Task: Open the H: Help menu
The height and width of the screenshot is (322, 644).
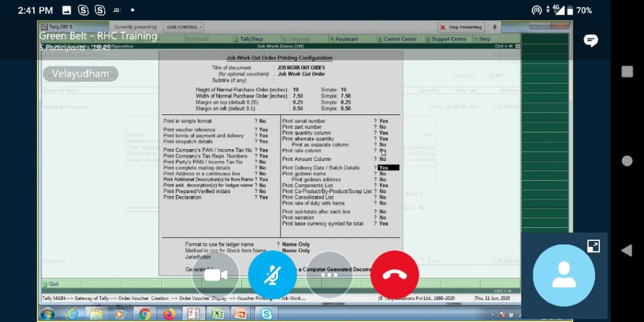Action: 482,39
